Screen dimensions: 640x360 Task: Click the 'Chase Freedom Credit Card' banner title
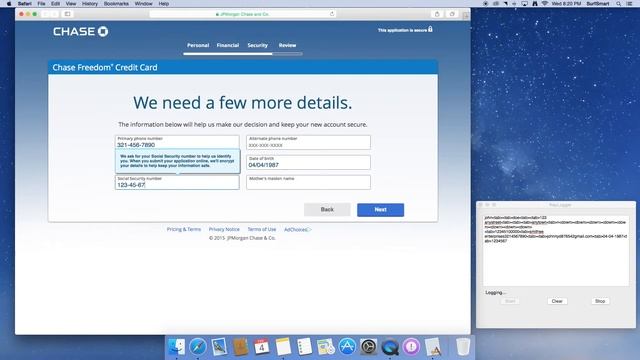(105, 67)
